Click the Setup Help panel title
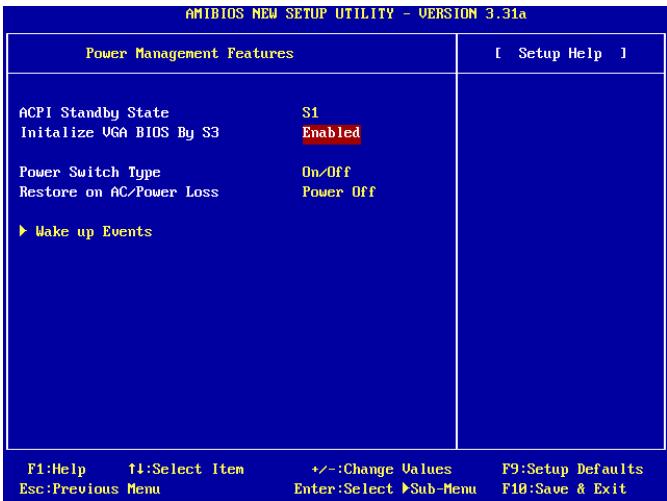The height and width of the screenshot is (501, 667). coord(561,54)
